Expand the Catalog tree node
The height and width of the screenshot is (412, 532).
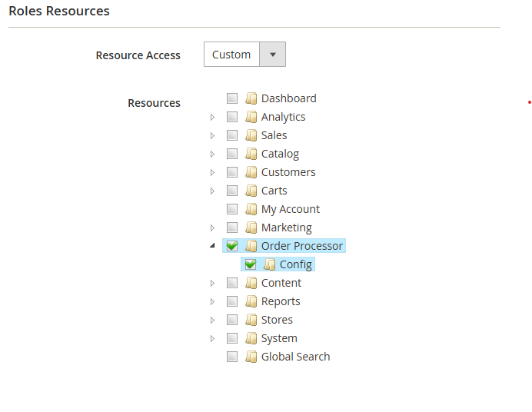pos(213,154)
